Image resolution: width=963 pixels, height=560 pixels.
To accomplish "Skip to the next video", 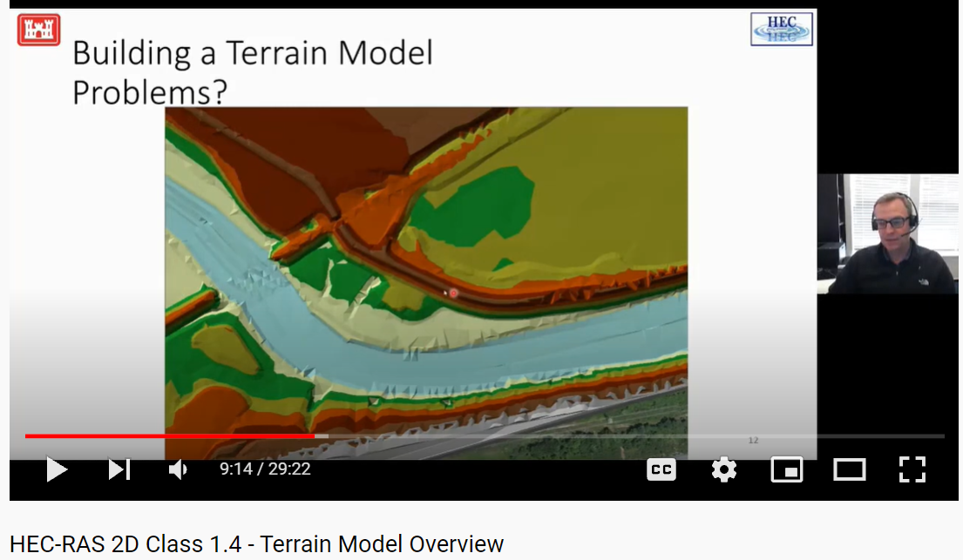I will click(119, 469).
